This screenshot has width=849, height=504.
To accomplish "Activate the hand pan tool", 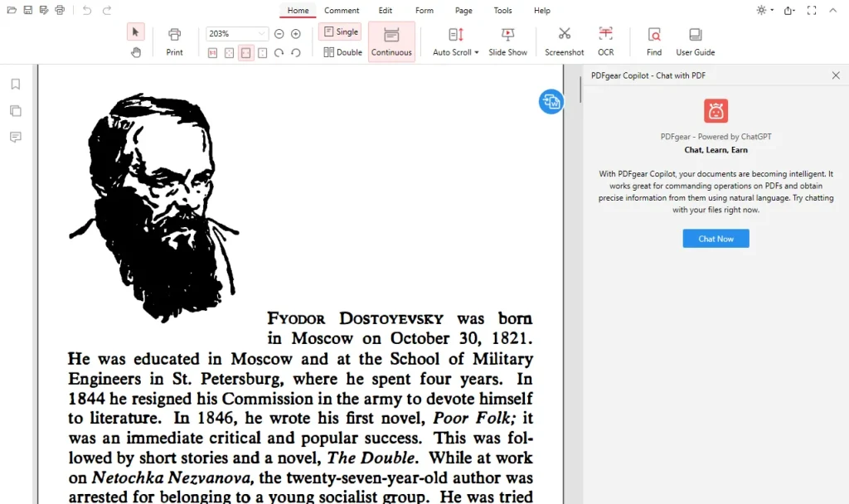I will 135,52.
